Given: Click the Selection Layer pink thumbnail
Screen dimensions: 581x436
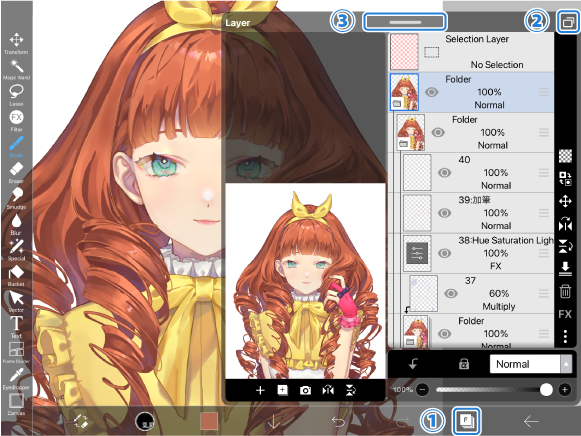Looking at the screenshot, I should [x=404, y=52].
